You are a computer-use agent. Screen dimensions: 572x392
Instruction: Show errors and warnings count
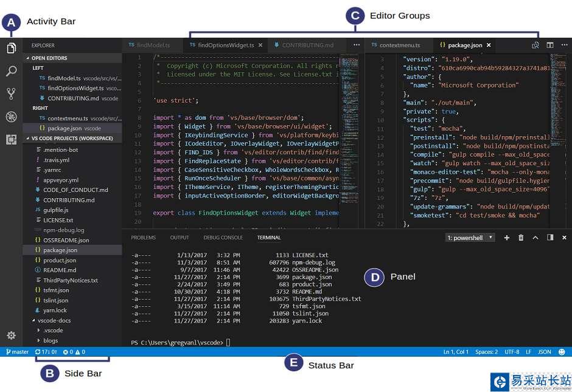[74, 352]
